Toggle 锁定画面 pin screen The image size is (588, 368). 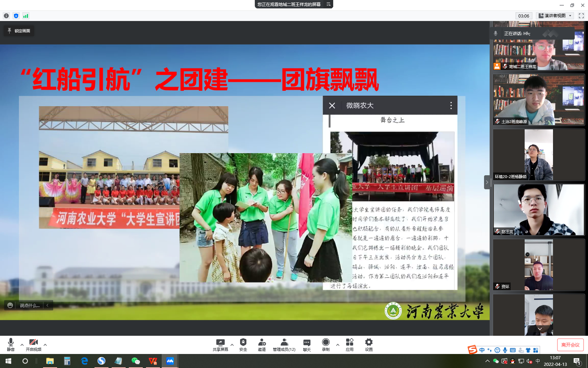(19, 31)
